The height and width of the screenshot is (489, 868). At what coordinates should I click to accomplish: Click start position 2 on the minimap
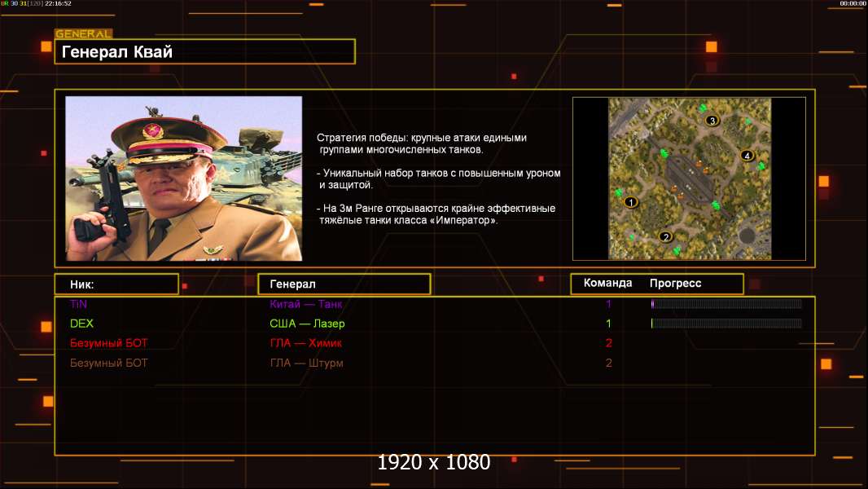pyautogui.click(x=665, y=237)
